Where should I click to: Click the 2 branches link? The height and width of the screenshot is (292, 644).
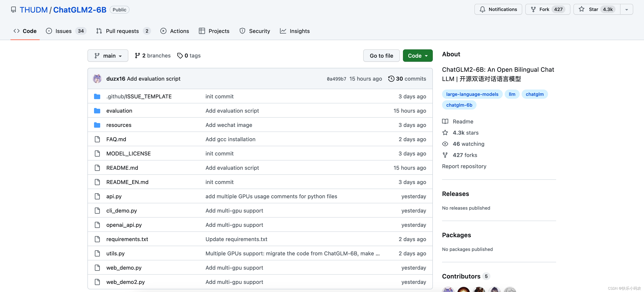tap(152, 56)
